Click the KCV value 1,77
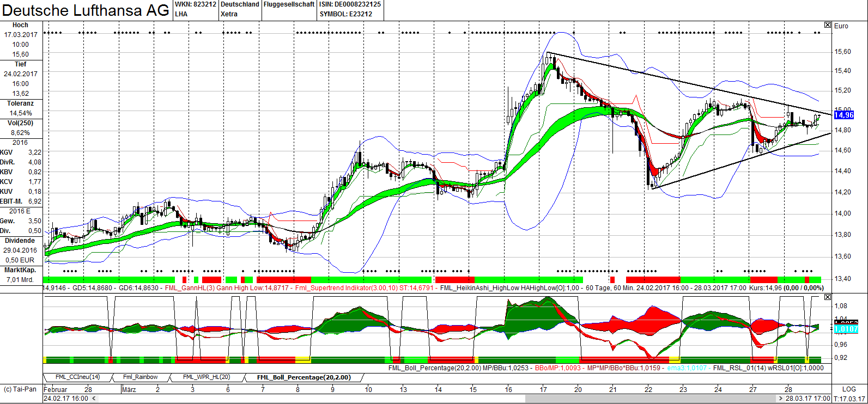This screenshot has width=868, height=404. click(35, 182)
